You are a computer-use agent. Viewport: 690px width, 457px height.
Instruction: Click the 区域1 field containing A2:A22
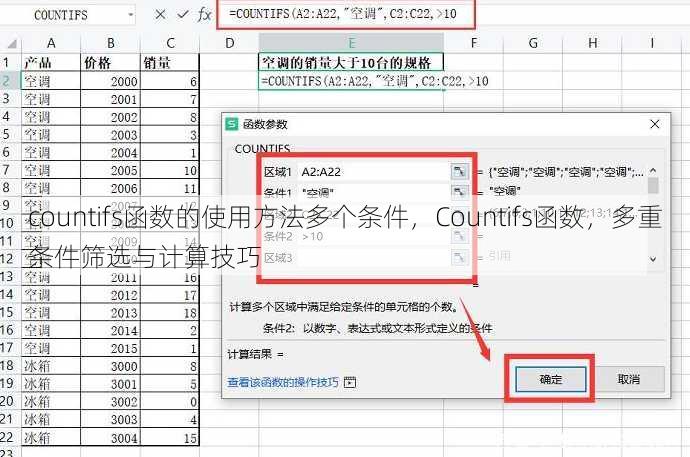click(373, 172)
